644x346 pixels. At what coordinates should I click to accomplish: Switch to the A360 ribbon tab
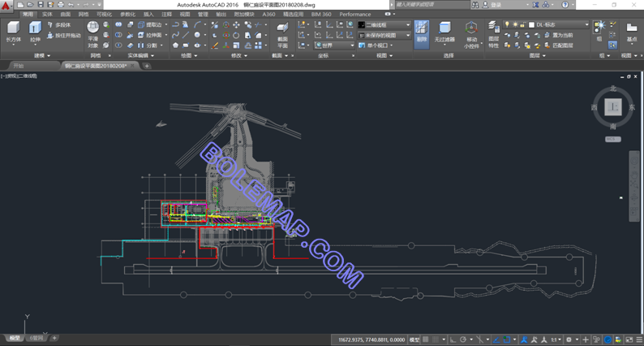268,14
